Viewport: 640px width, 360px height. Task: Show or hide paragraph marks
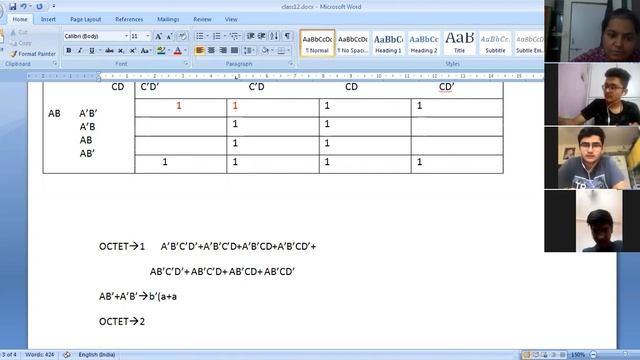288,36
